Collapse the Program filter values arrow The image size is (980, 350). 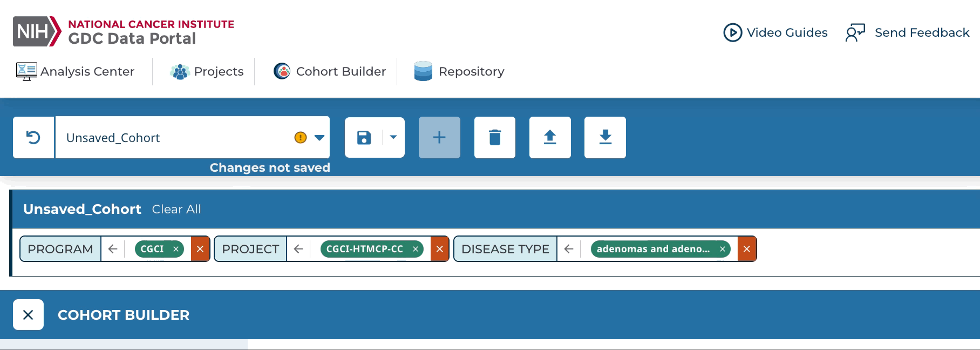tap(113, 249)
